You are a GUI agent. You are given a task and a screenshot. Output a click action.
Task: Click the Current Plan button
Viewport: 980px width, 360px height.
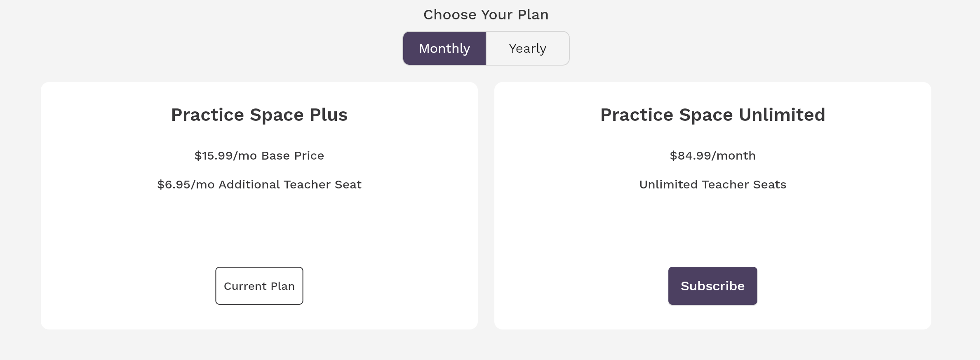pos(259,286)
